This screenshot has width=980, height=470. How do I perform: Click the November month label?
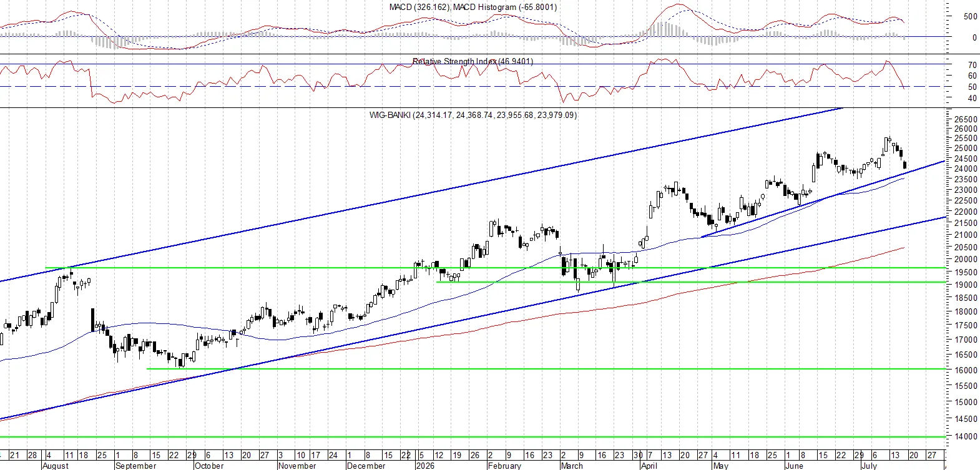tap(297, 466)
